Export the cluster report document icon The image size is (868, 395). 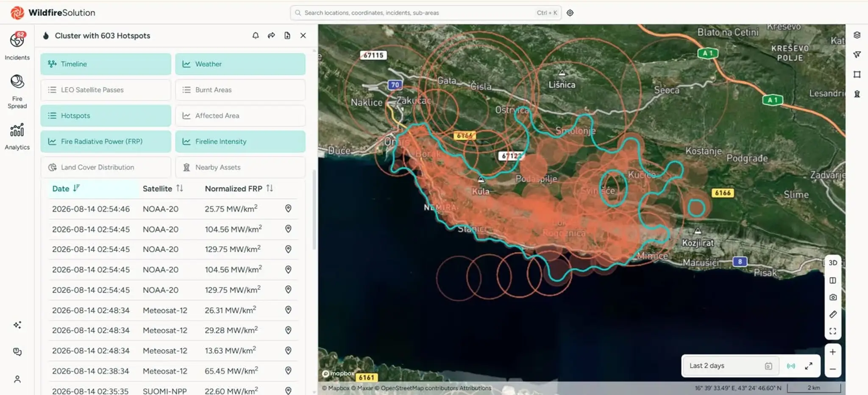click(287, 36)
